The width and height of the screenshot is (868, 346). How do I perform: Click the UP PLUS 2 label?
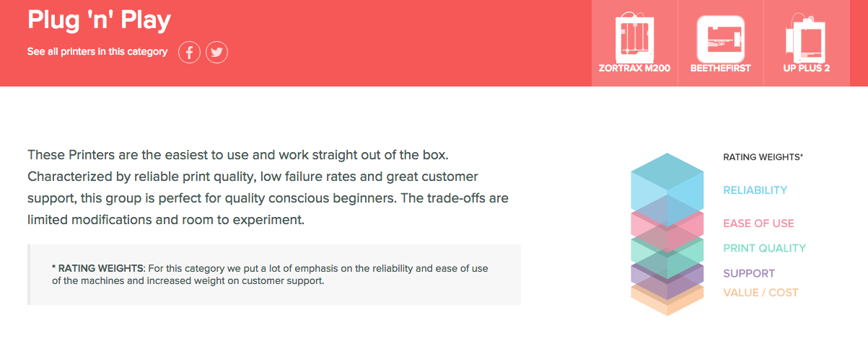[807, 68]
